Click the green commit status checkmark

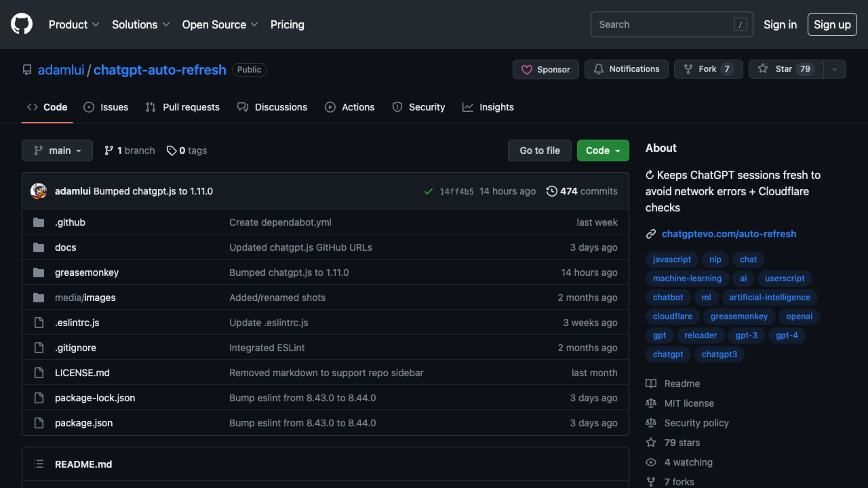coord(428,192)
